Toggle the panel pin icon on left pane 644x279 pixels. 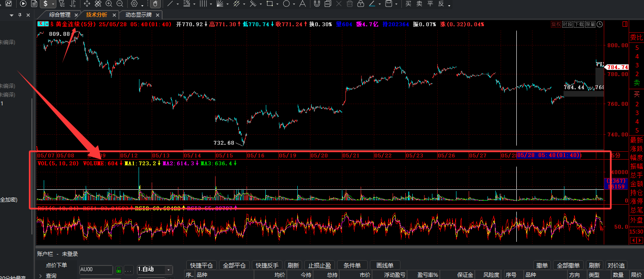(x=20, y=15)
